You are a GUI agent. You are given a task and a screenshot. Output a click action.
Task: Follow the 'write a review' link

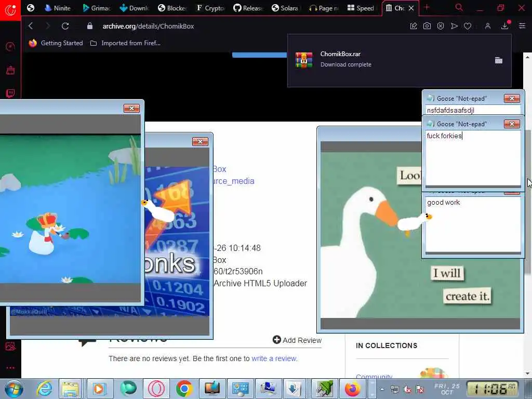click(x=274, y=358)
